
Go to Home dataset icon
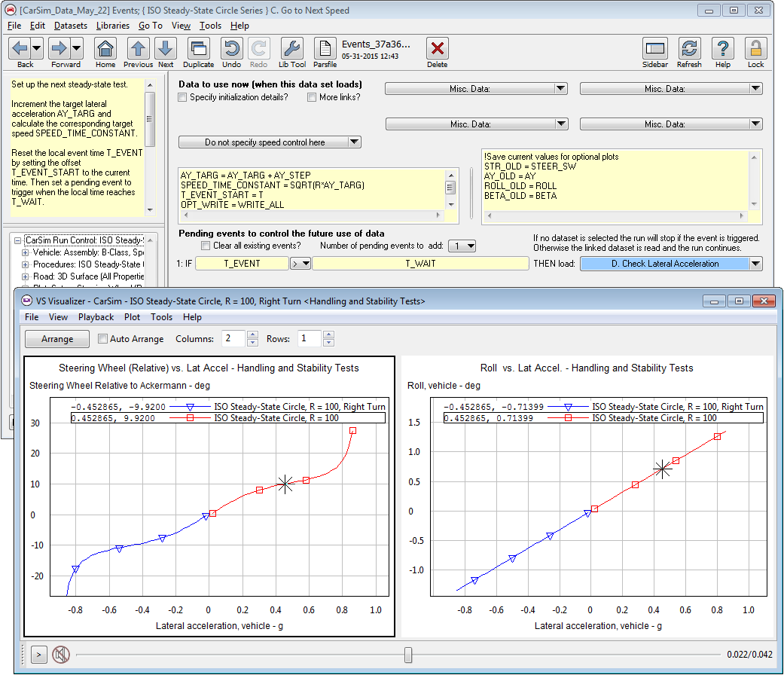click(105, 48)
